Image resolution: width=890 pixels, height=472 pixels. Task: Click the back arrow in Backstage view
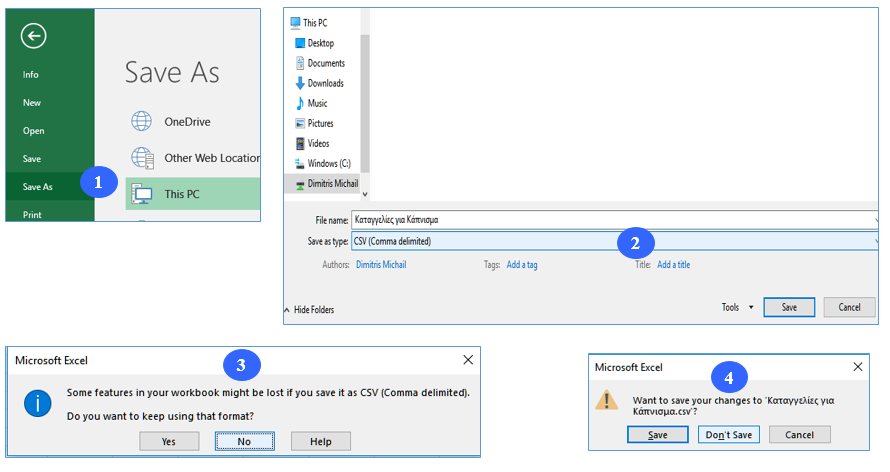click(x=34, y=37)
